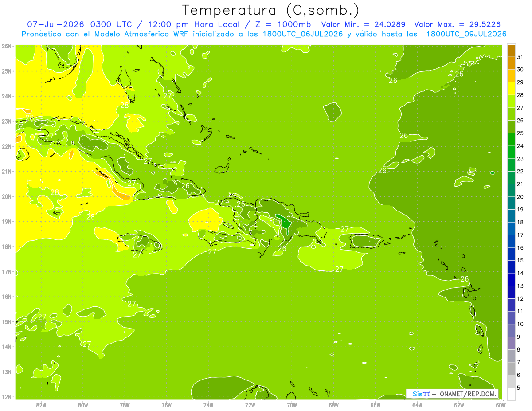Click the '26N' latitude label
The width and height of the screenshot is (532, 411).
tap(7, 46)
